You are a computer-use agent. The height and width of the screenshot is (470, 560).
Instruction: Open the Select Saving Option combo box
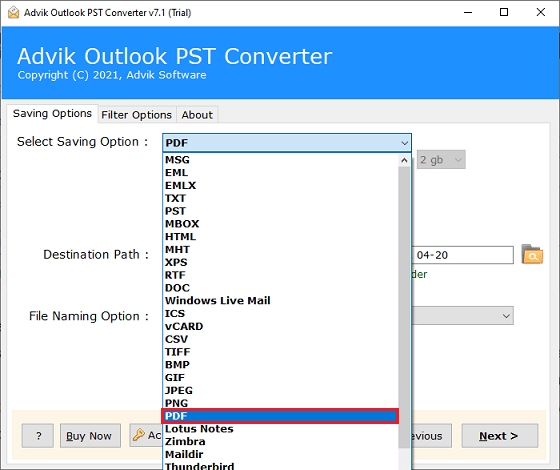287,143
